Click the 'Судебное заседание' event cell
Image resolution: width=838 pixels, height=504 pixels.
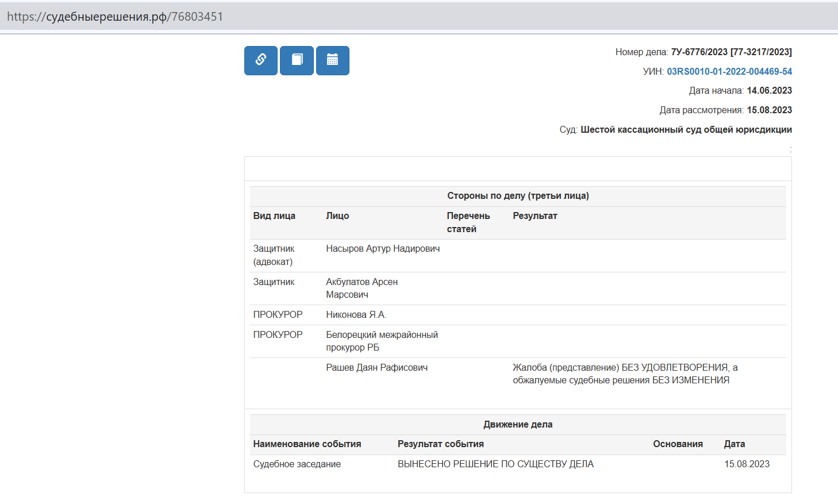pos(297,464)
